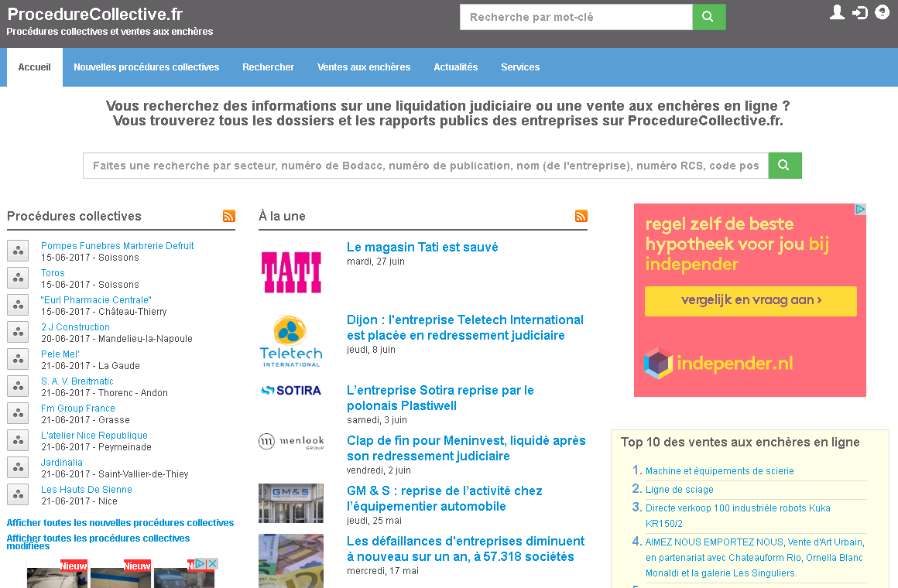The width and height of the screenshot is (898, 588).
Task: Open Dijon Teletech International article
Action: pos(465,327)
